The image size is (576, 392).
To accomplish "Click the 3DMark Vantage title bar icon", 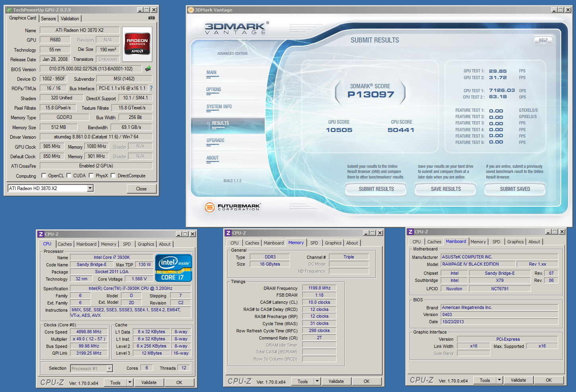I will [x=191, y=10].
